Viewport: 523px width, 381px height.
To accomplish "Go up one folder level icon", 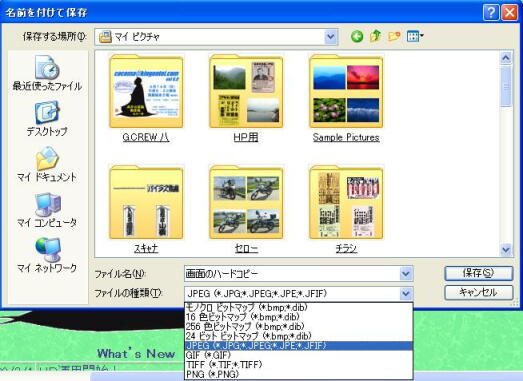I will coord(376,36).
